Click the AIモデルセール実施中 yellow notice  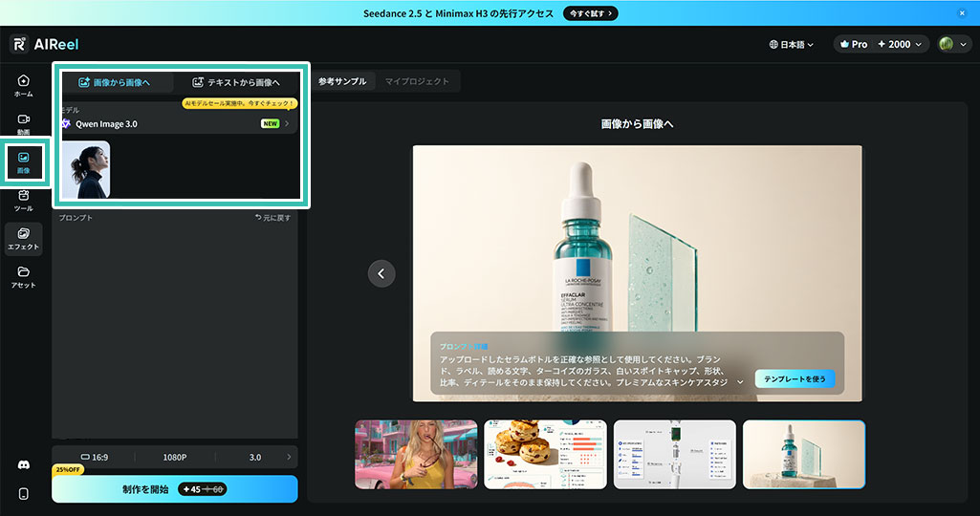239,103
